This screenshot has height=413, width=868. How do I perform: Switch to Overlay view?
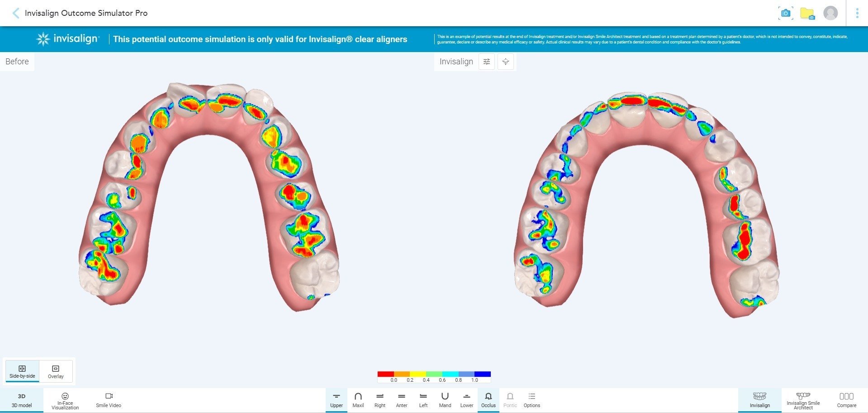56,371
